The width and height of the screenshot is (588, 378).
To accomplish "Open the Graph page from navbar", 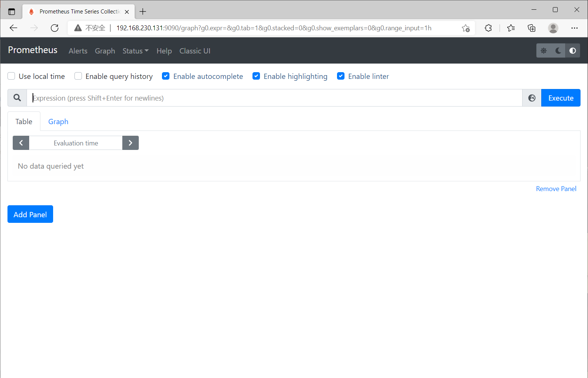I will point(105,51).
